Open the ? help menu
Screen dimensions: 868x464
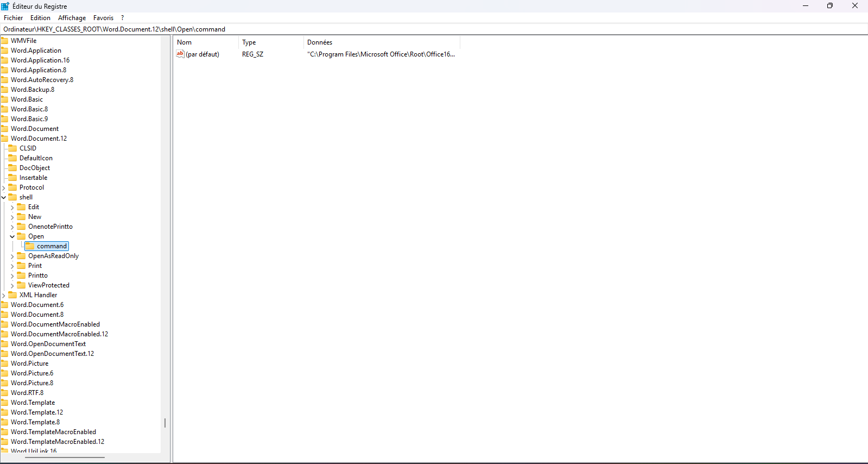point(122,18)
